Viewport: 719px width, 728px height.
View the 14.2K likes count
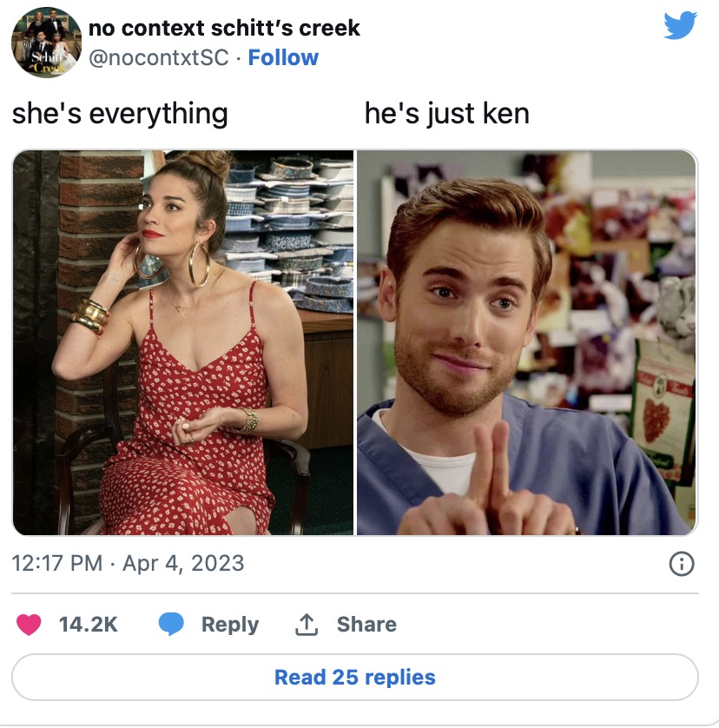(89, 625)
